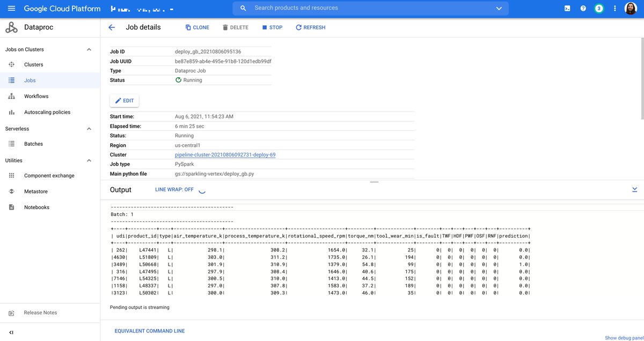Delete this job
The image size is (644, 341).
(236, 27)
